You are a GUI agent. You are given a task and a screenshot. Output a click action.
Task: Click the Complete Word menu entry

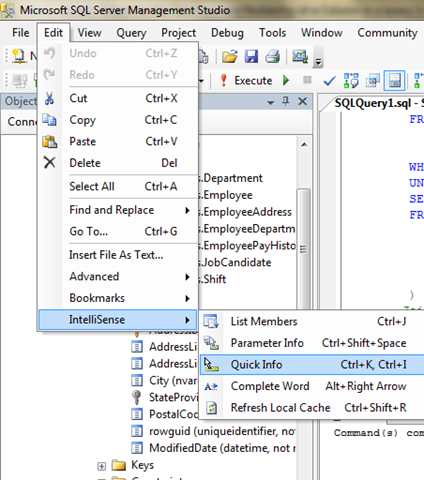[313, 386]
